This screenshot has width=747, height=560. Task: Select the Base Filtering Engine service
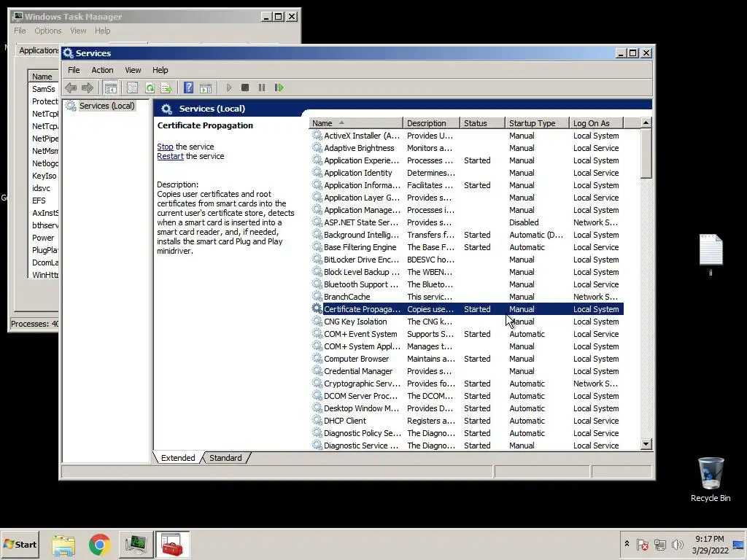tap(467, 247)
